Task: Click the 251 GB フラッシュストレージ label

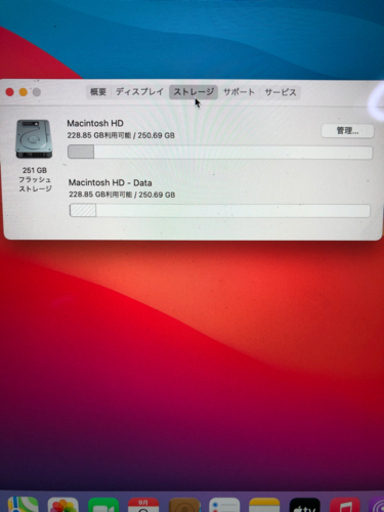Action: click(x=35, y=179)
